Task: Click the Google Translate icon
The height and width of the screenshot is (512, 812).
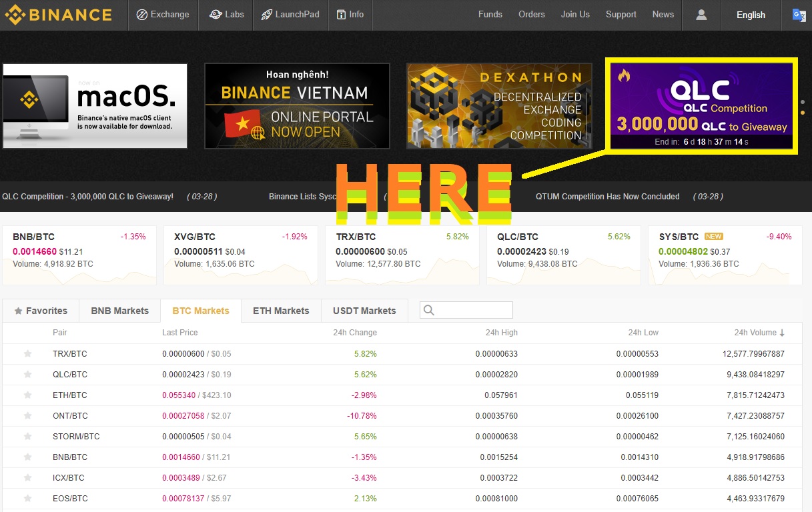Action: coord(799,15)
